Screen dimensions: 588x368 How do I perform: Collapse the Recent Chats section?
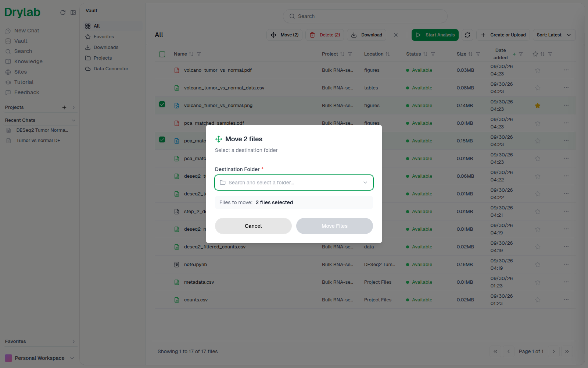tap(73, 120)
